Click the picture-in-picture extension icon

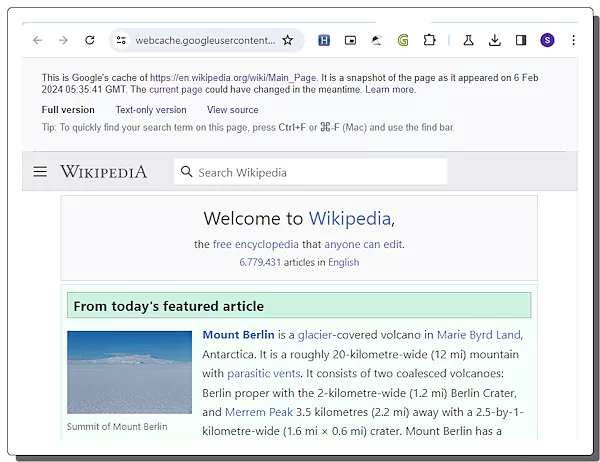(x=350, y=40)
